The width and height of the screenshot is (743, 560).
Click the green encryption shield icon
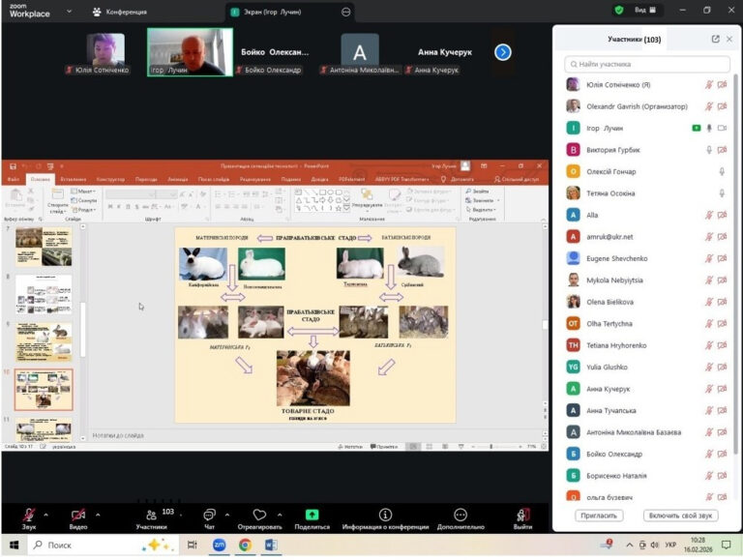(619, 11)
